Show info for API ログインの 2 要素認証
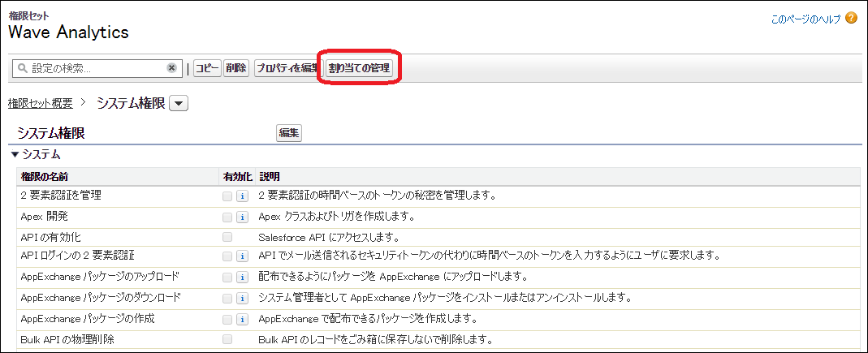This screenshot has height=353, width=868. click(242, 256)
